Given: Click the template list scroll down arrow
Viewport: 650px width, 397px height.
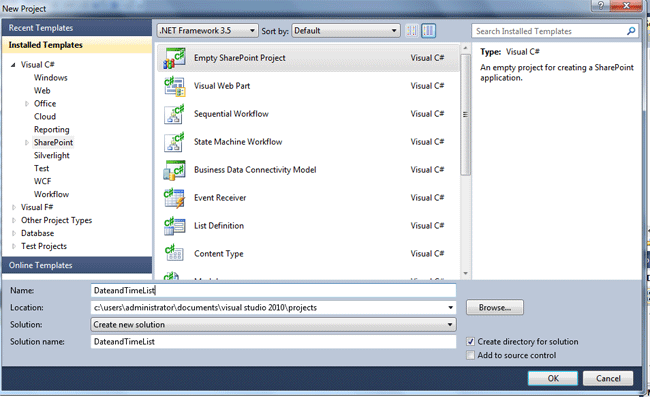Looking at the screenshot, I should pos(465,274).
